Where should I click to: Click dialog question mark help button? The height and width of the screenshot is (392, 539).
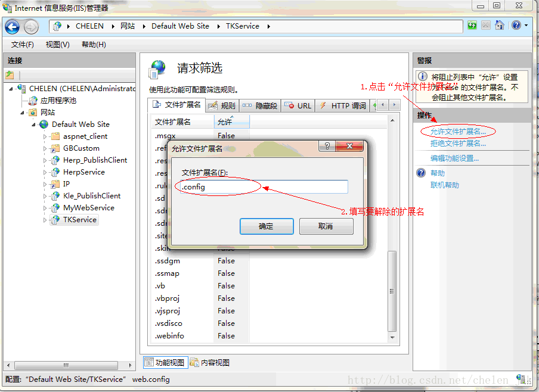327,146
